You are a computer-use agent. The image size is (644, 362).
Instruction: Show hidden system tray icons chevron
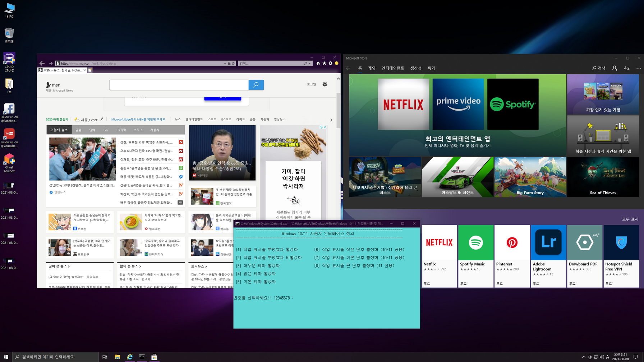pos(583,357)
